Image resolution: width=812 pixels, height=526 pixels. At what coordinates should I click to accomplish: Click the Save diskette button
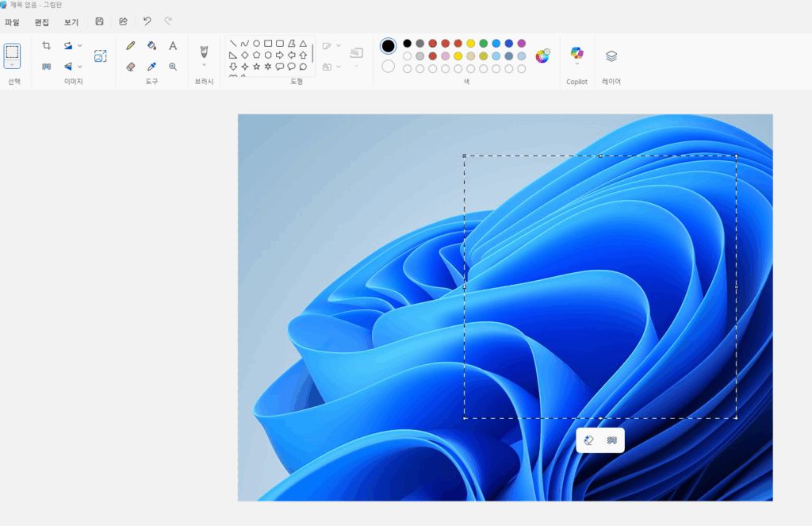[99, 21]
